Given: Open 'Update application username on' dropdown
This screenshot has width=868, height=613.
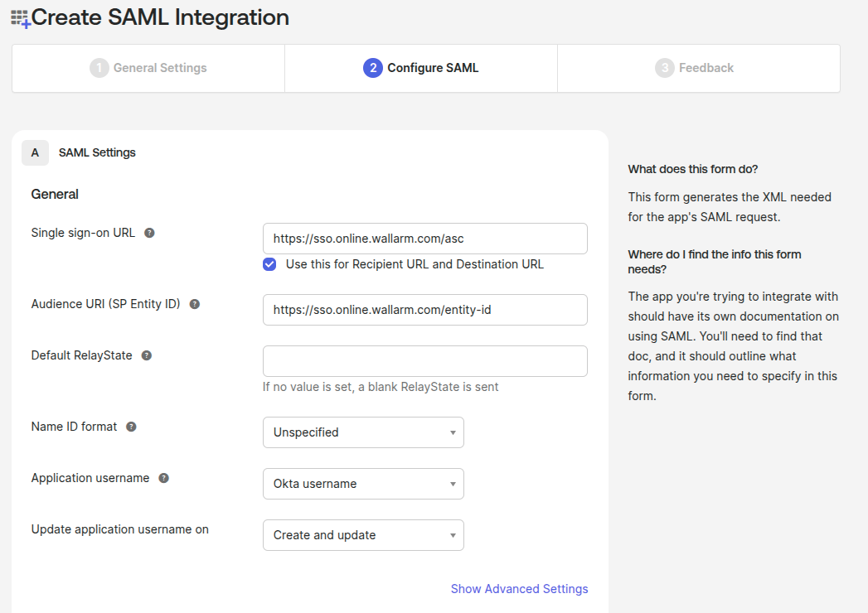Looking at the screenshot, I should [x=363, y=534].
